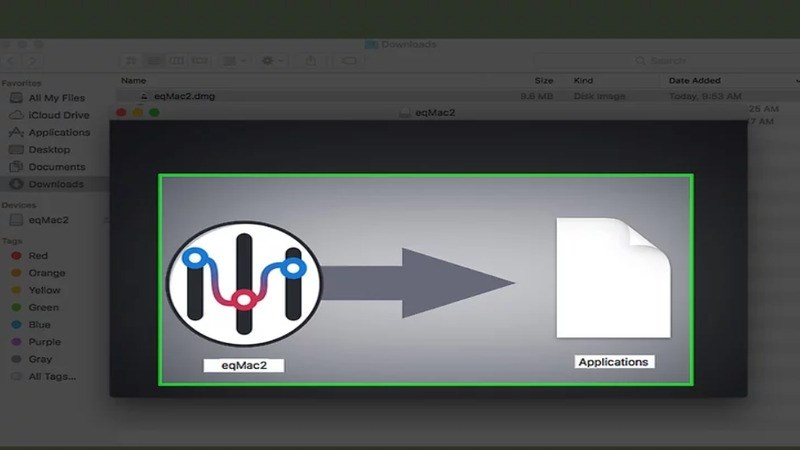Go back in Finder Downloads window
The width and height of the screenshot is (800, 450).
[x=11, y=61]
